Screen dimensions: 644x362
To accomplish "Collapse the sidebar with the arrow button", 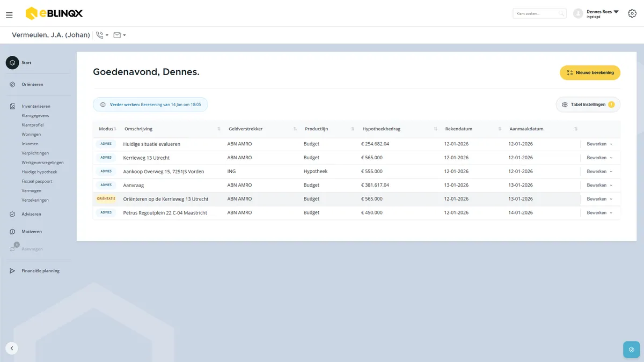I will 12,348.
